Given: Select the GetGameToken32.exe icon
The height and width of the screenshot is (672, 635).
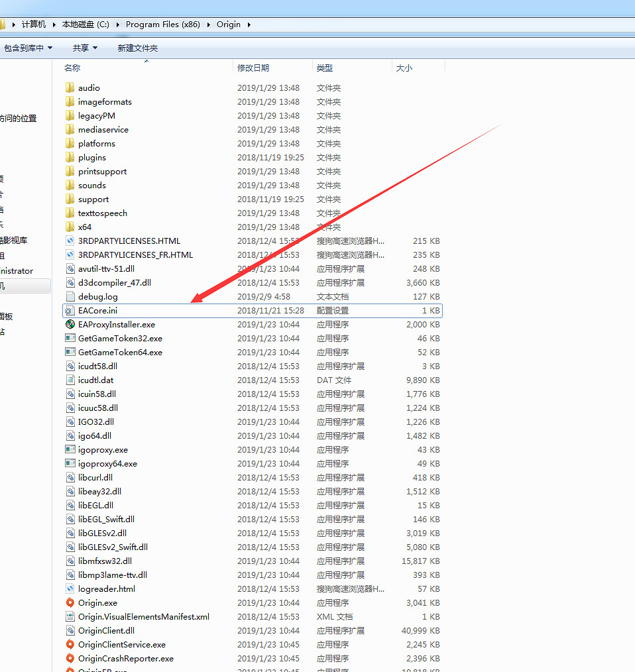Looking at the screenshot, I should click(70, 338).
